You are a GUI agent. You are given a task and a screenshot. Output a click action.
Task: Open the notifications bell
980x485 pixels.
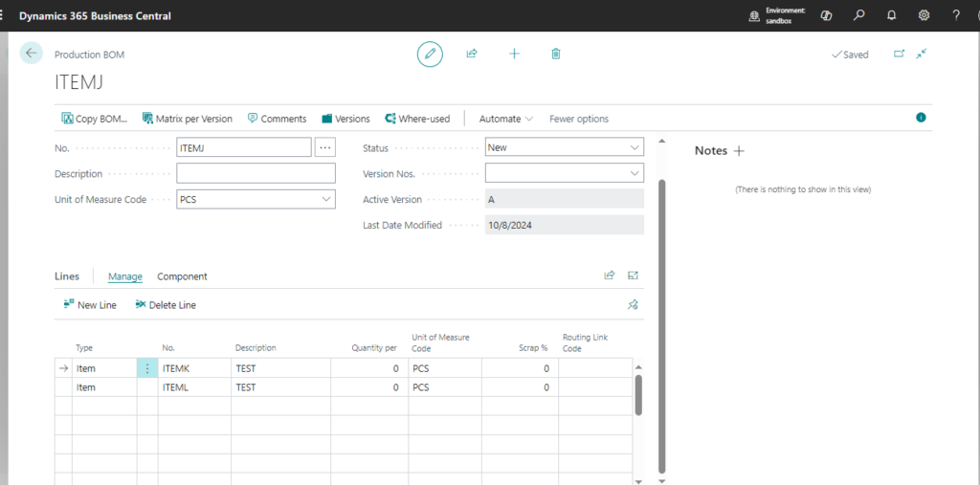(892, 15)
